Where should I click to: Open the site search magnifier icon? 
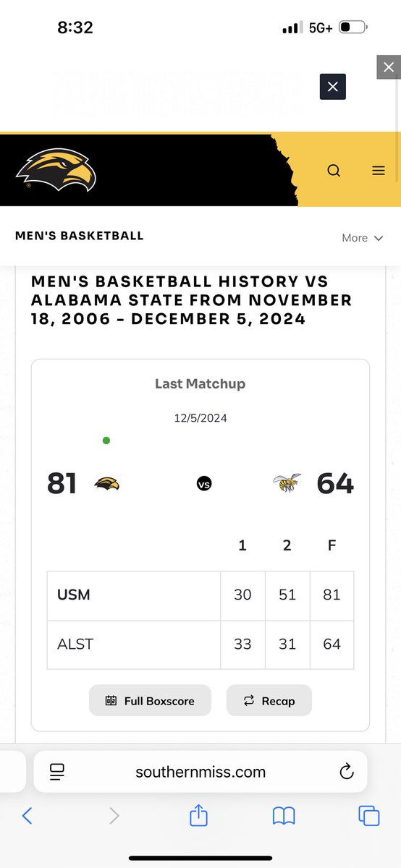click(334, 171)
